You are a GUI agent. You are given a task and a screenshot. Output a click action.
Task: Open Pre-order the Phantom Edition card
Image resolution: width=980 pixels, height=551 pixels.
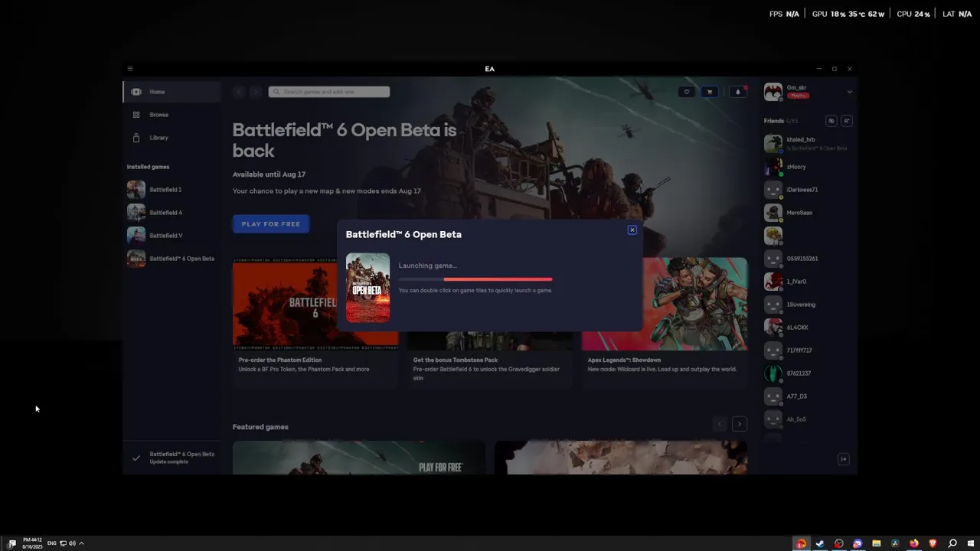[x=315, y=323]
